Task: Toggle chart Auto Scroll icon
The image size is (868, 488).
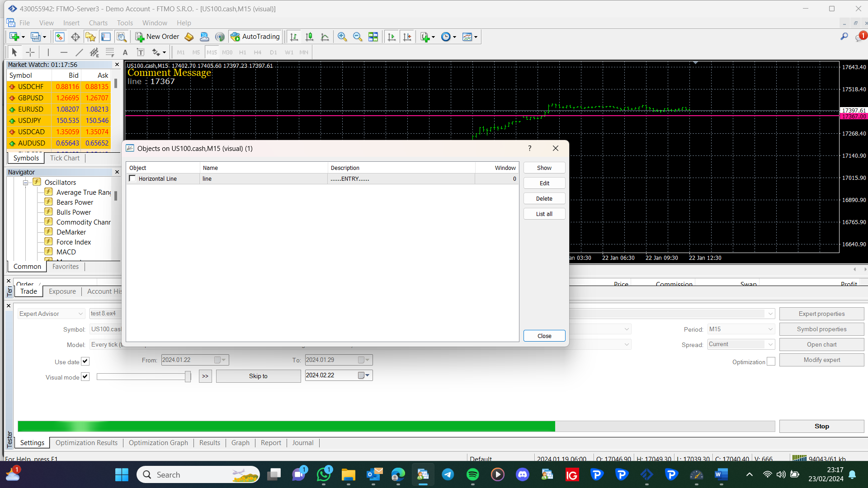Action: point(392,37)
